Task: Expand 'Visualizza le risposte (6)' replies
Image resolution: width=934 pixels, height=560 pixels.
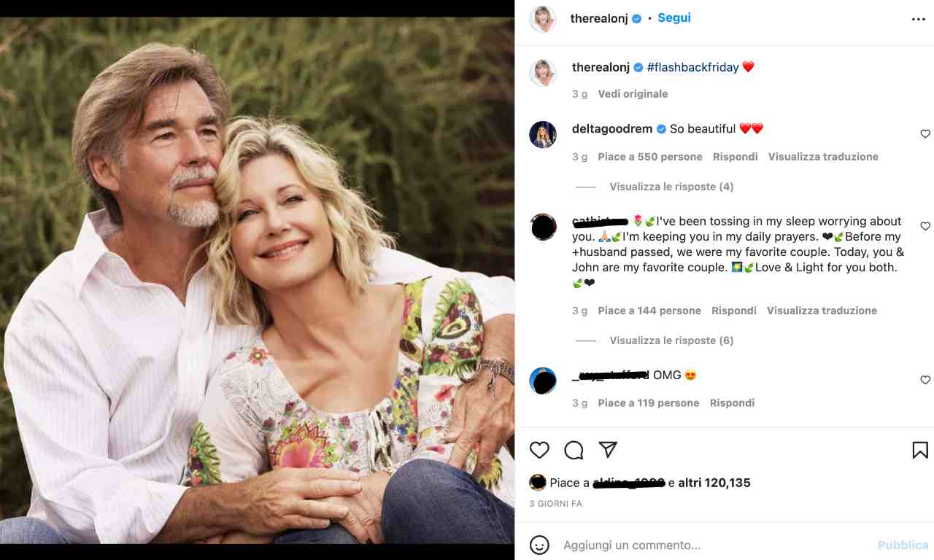Action: (671, 341)
